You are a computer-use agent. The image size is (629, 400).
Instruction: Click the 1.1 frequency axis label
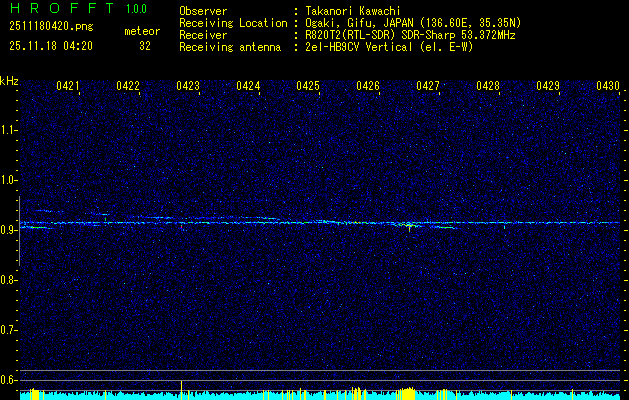(9, 130)
